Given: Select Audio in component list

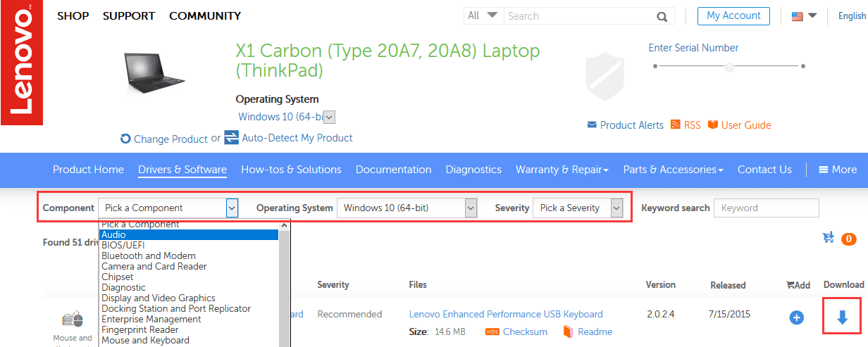Looking at the screenshot, I should [x=189, y=235].
